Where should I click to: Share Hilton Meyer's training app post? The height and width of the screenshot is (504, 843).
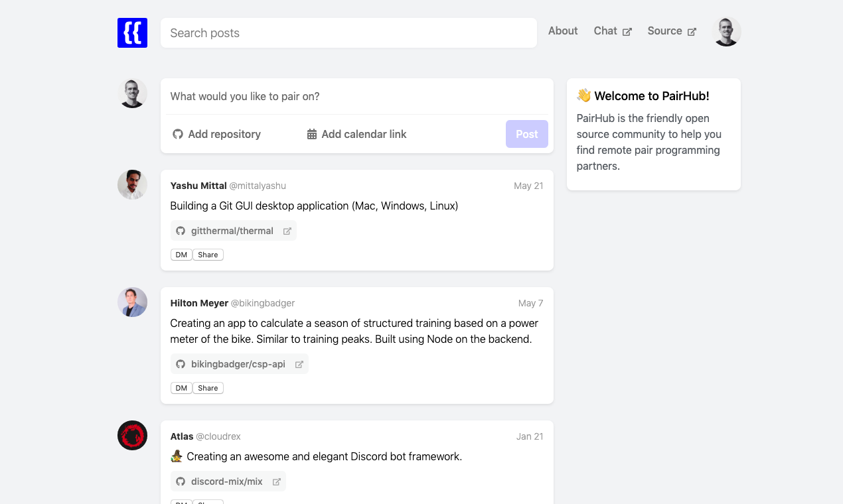(208, 387)
